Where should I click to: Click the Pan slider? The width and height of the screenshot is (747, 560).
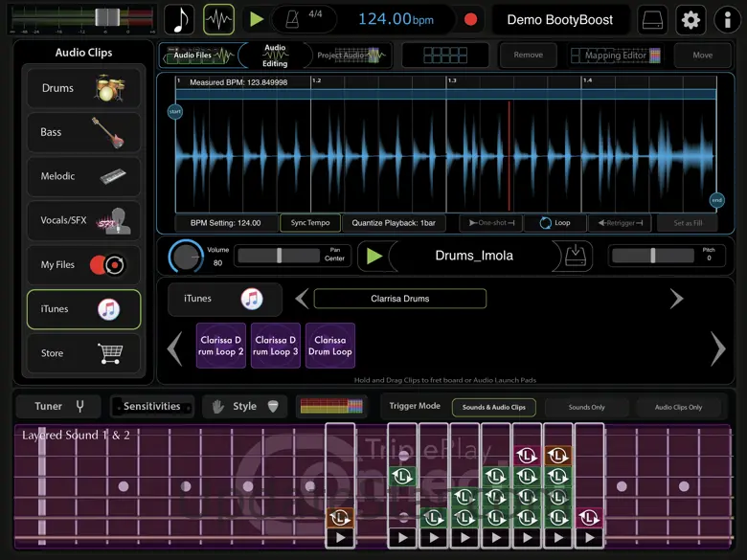point(279,256)
